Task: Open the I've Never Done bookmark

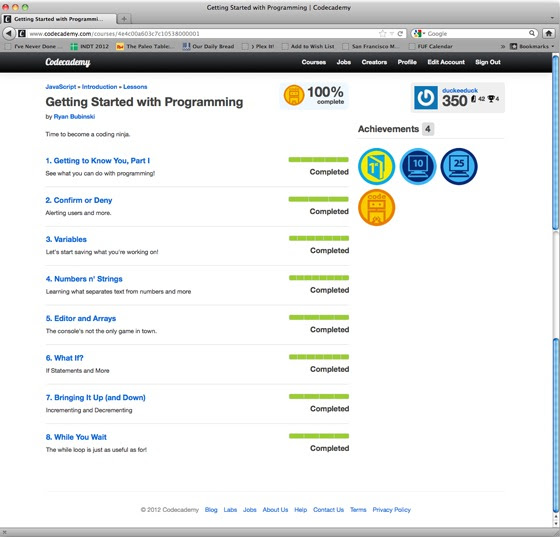Action: pos(34,46)
